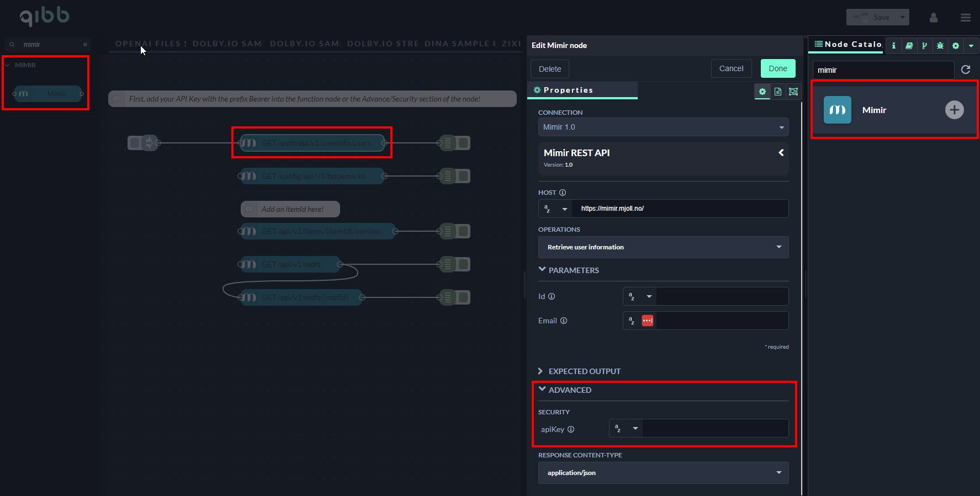Select the GET items version node
The image size is (980, 496).
tap(319, 231)
